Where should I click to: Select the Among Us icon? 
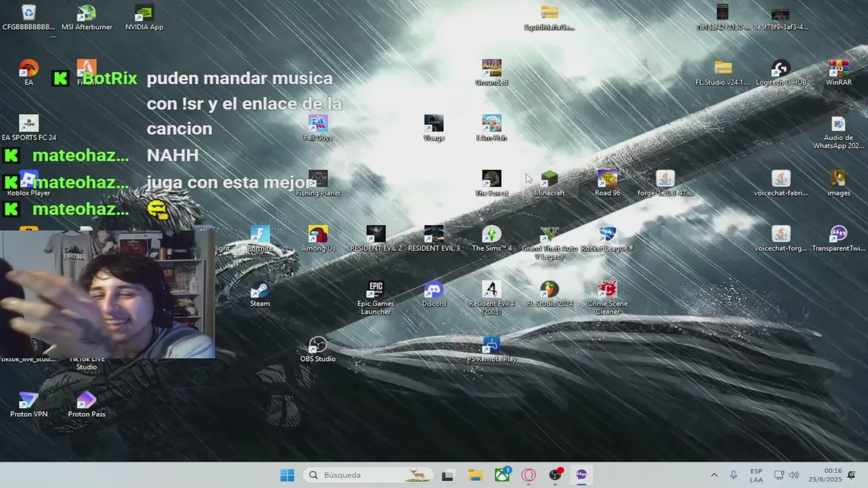pos(318,239)
